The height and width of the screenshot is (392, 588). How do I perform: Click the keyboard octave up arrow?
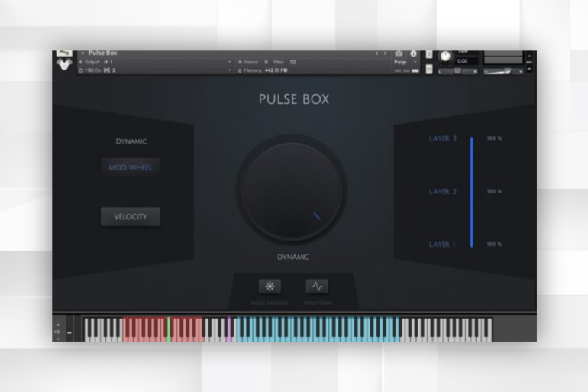click(x=57, y=325)
